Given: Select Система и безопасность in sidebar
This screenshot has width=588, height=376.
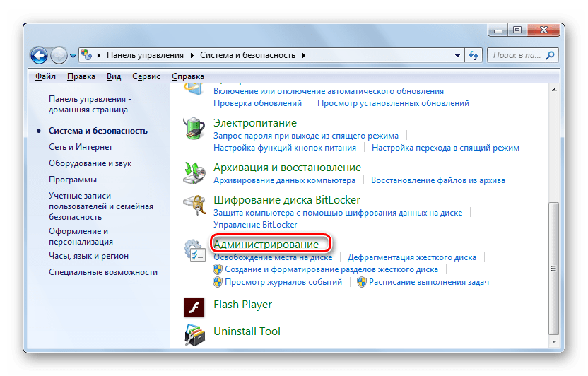Looking at the screenshot, I should [98, 131].
